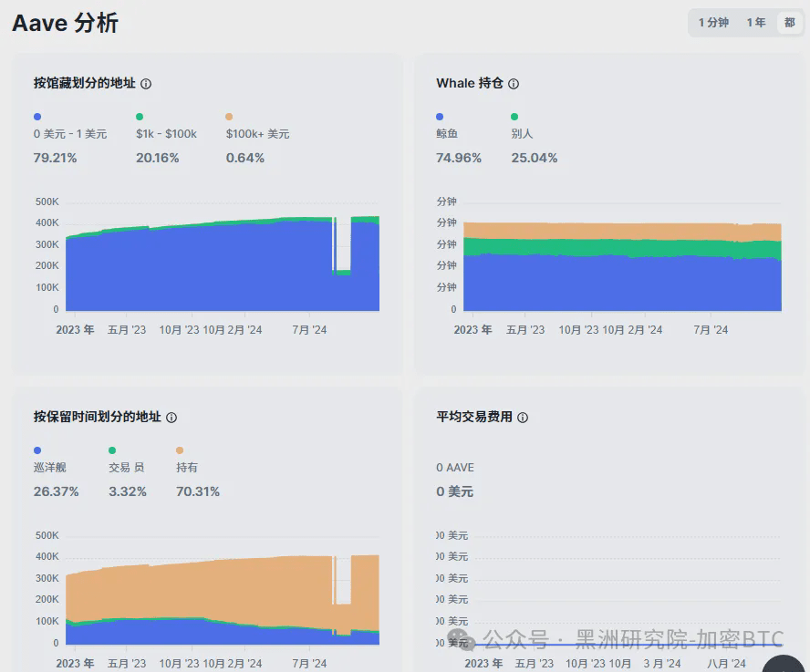The width and height of the screenshot is (810, 672).
Task: Click the info icon next to Whale 持仓
Action: tap(514, 84)
